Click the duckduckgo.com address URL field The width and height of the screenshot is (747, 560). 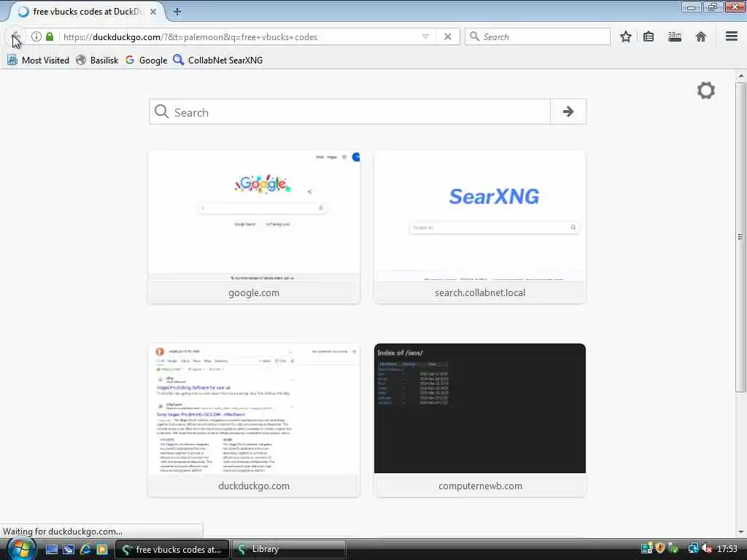click(239, 36)
